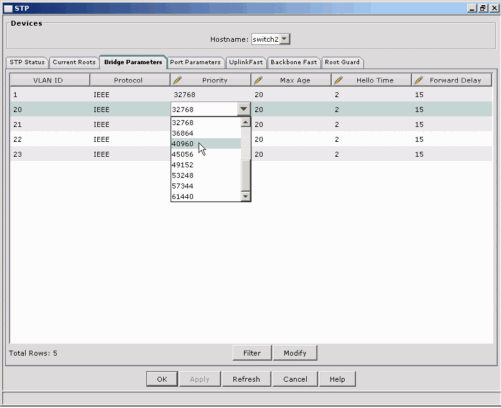Click priority value 32768 in VLAN 1 row
Viewport: 501px width, 408px height.
[x=184, y=95]
